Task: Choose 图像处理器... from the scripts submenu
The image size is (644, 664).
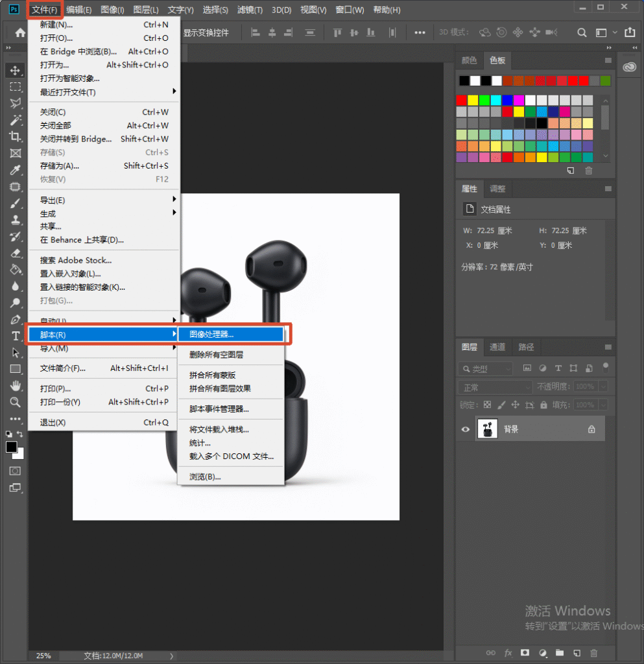Action: (231, 334)
